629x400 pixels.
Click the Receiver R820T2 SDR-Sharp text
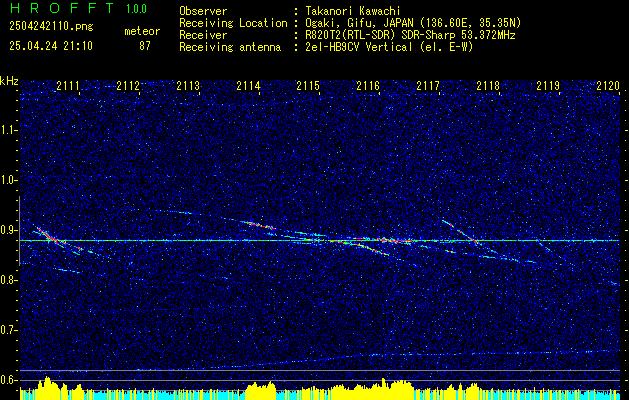coord(408,35)
